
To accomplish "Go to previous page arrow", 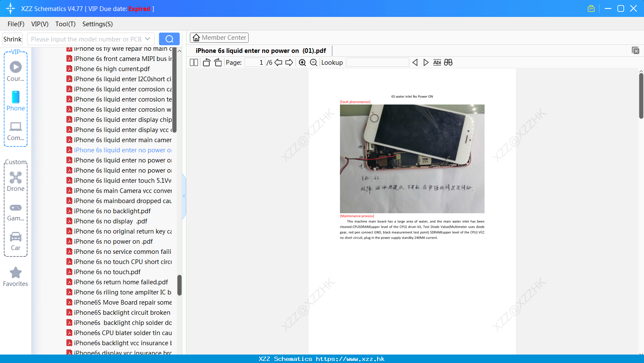I will (x=278, y=63).
